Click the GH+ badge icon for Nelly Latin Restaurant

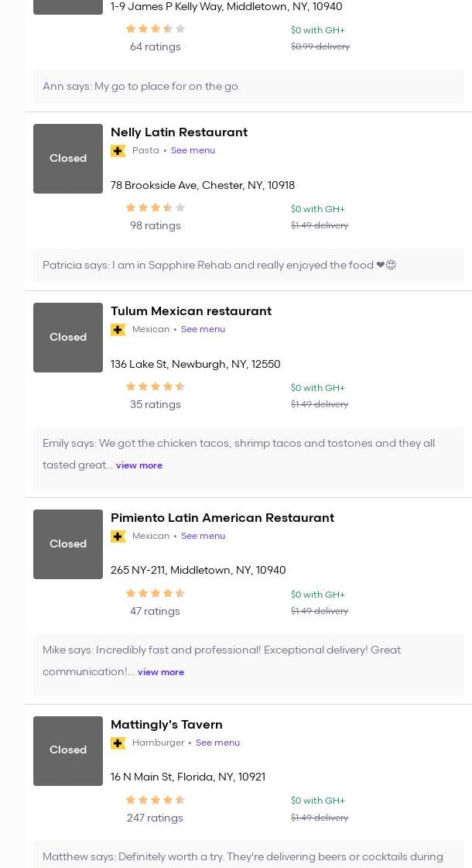[x=118, y=151]
